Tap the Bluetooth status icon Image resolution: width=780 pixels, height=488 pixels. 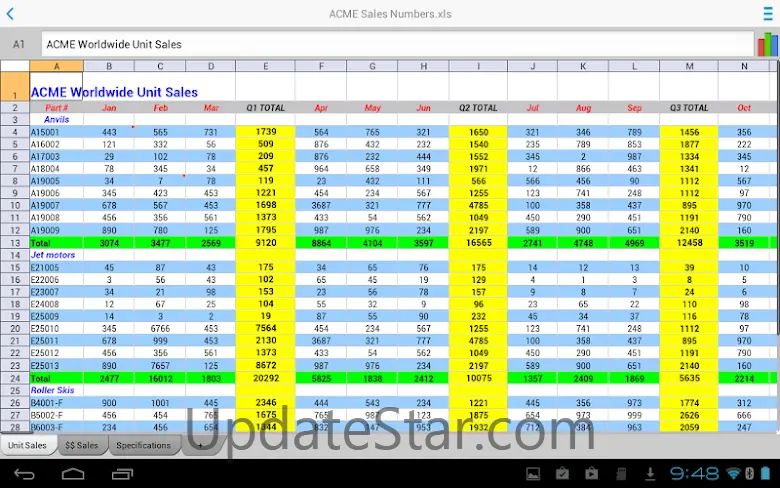[749, 473]
